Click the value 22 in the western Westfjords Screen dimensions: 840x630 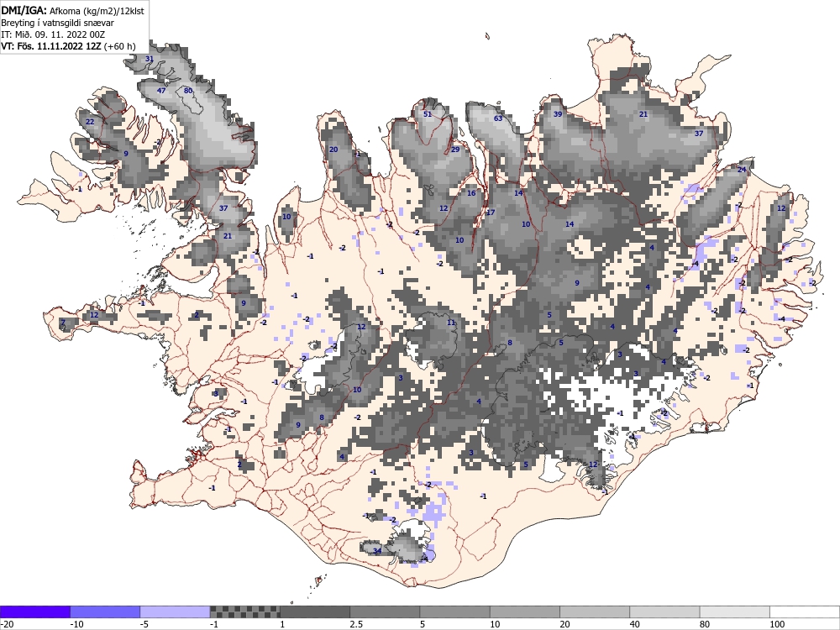pos(90,122)
